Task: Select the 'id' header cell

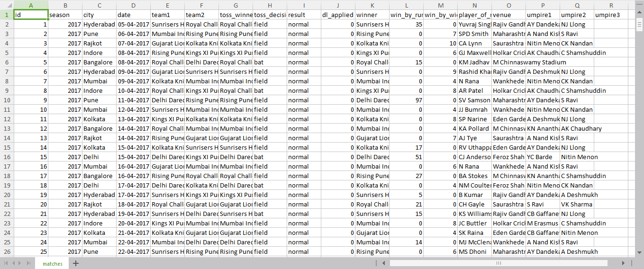Action: tap(31, 15)
